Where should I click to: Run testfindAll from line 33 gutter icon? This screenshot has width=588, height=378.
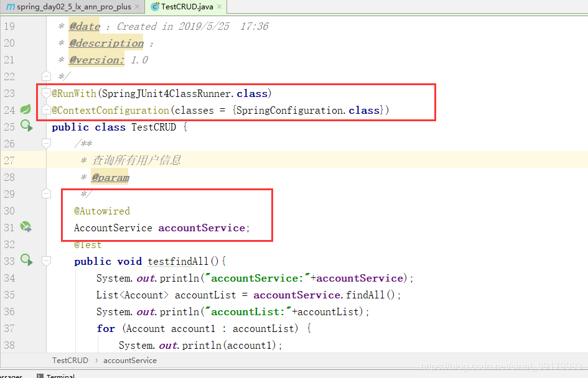[x=26, y=260]
